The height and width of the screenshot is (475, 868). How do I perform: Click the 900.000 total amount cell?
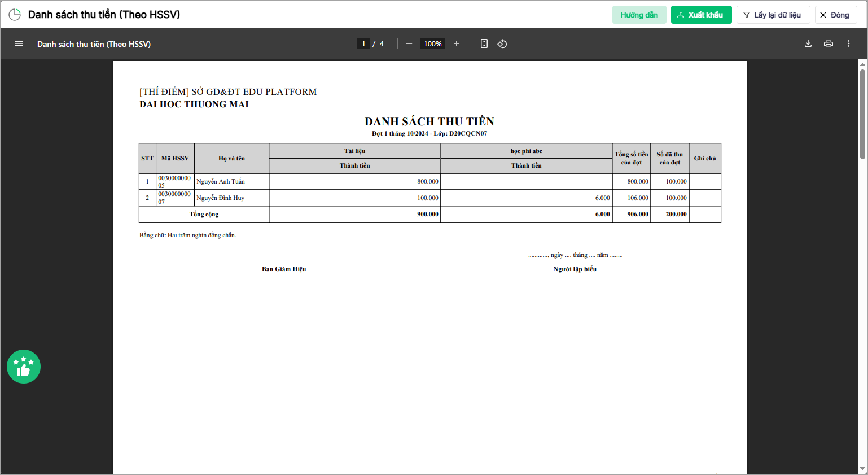pyautogui.click(x=355, y=214)
